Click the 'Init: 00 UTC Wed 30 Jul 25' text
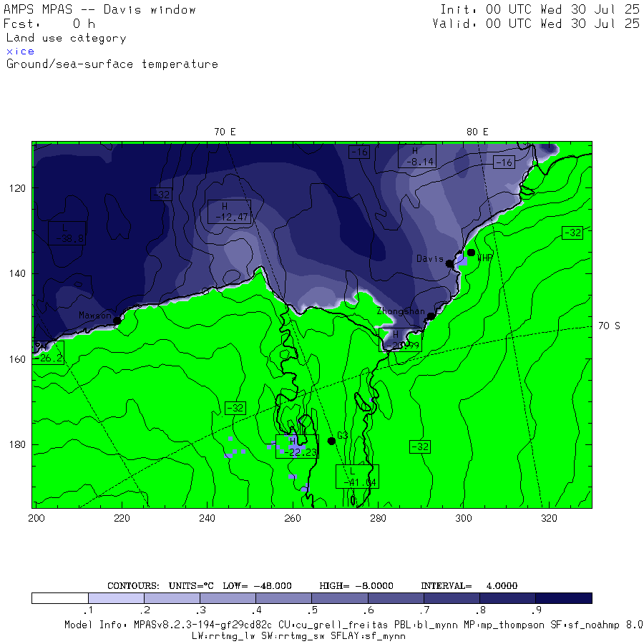Image resolution: width=644 pixels, height=644 pixels. click(x=540, y=9)
